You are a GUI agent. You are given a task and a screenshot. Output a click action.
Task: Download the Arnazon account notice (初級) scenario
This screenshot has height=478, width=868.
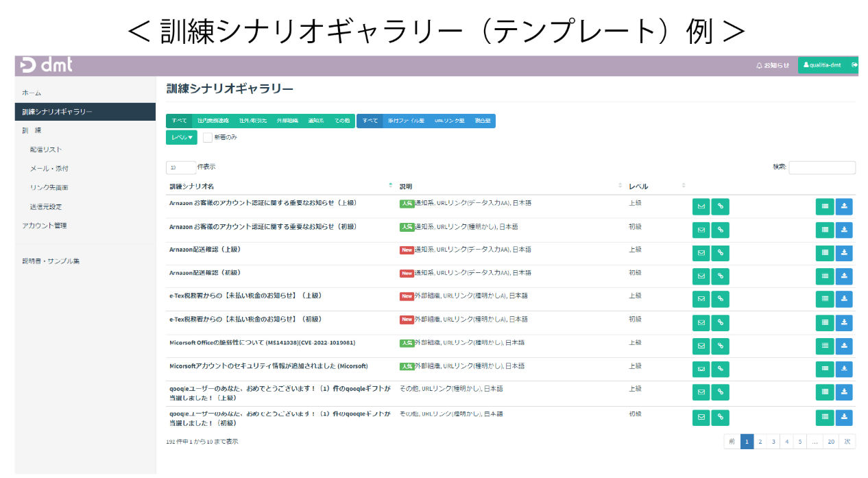[844, 230]
